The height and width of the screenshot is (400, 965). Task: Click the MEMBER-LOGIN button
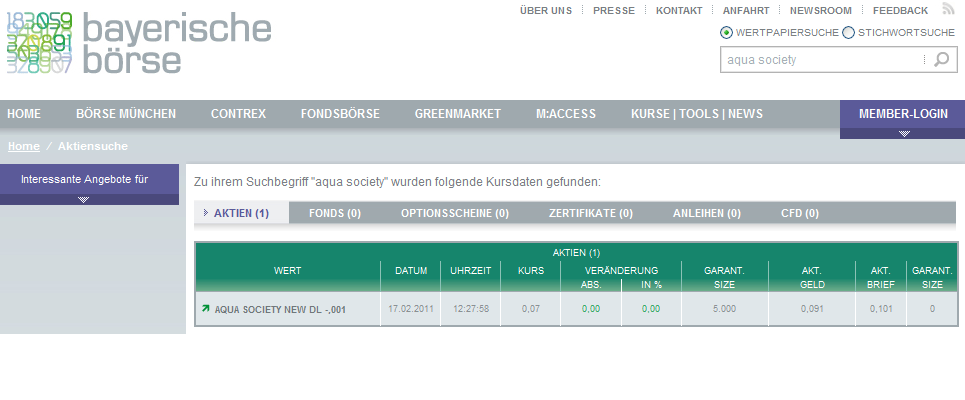click(x=903, y=114)
